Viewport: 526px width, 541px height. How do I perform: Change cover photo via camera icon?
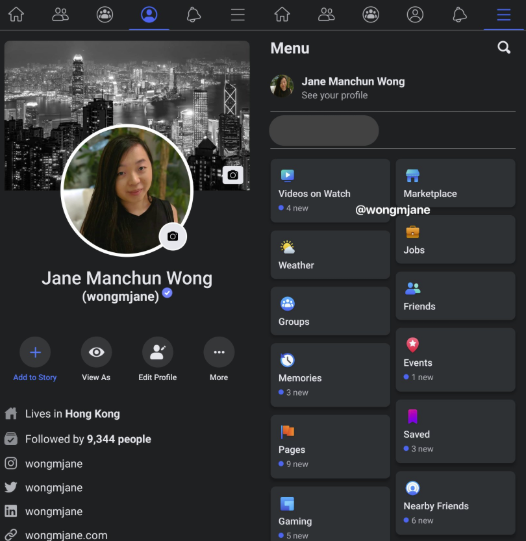coord(233,175)
